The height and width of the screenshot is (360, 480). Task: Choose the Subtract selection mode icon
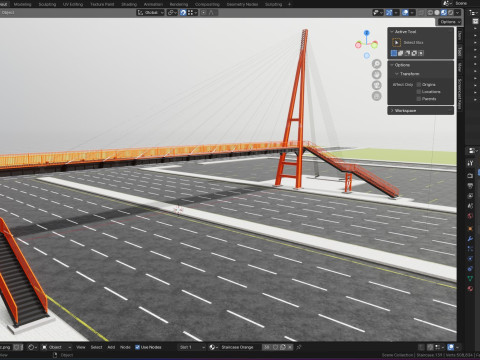click(407, 53)
